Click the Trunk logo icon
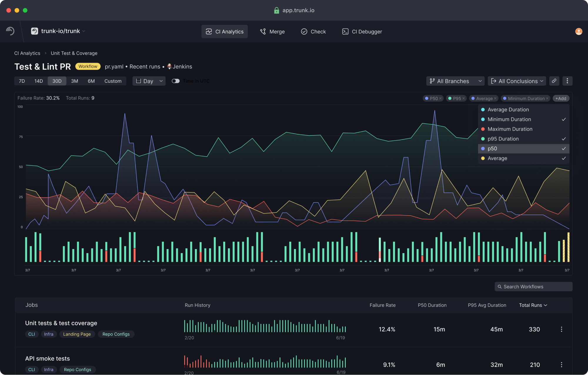The height and width of the screenshot is (375, 588). (x=10, y=31)
